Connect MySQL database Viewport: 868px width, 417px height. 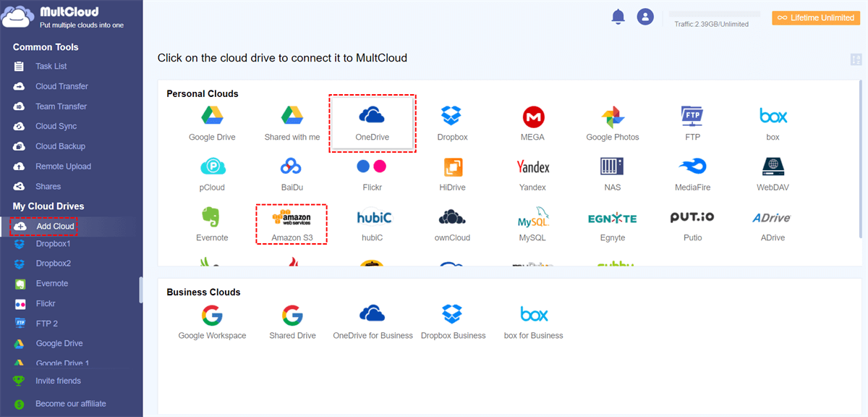533,224
